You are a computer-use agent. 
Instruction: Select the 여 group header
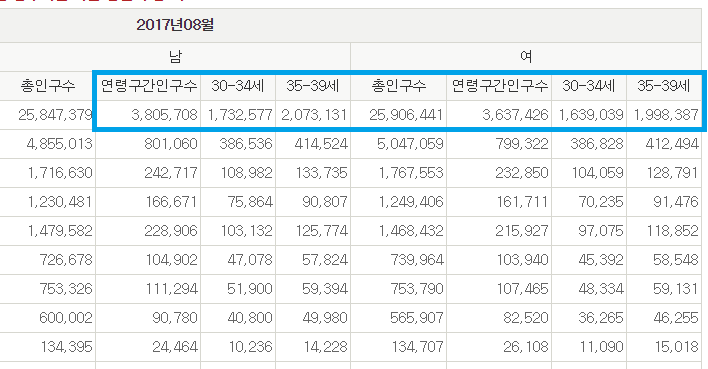(x=526, y=56)
